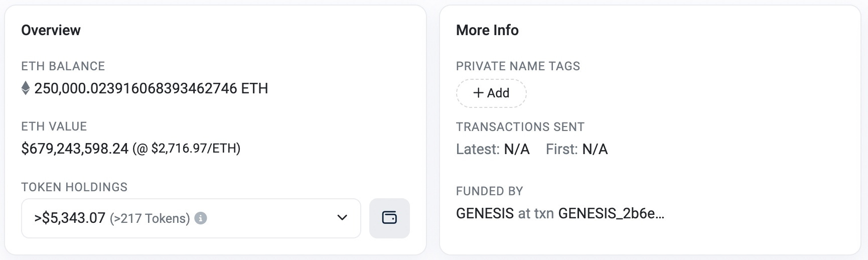Open the >$5,343.07 token holdings combo box
The height and width of the screenshot is (260, 868).
click(x=191, y=218)
